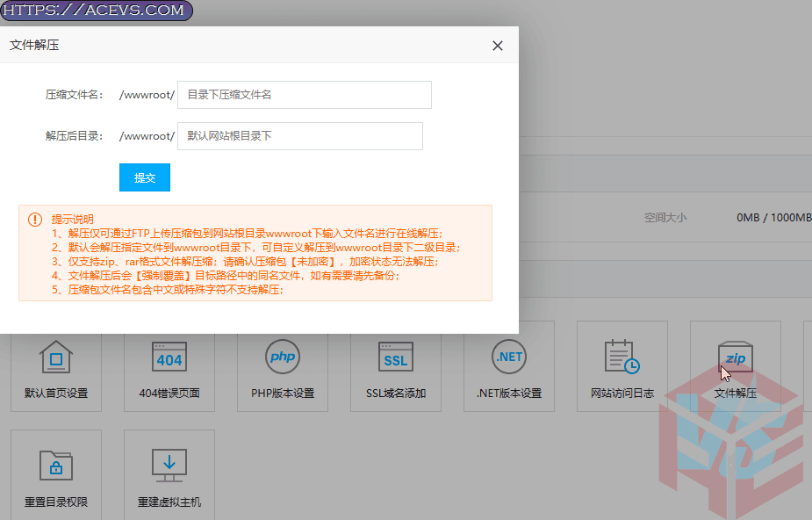The height and width of the screenshot is (520, 812).
Task: Click the 解压后目录 field label
Action: point(75,136)
